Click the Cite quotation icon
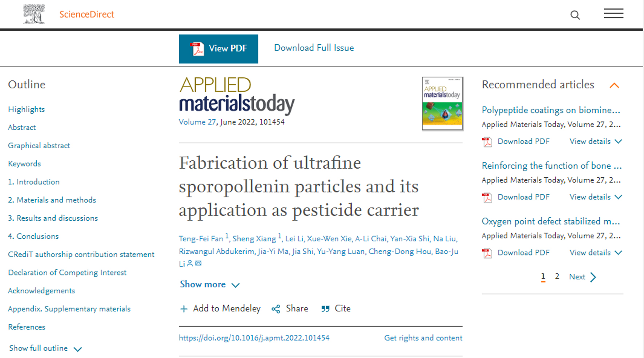This screenshot has height=358, width=644. [x=325, y=309]
